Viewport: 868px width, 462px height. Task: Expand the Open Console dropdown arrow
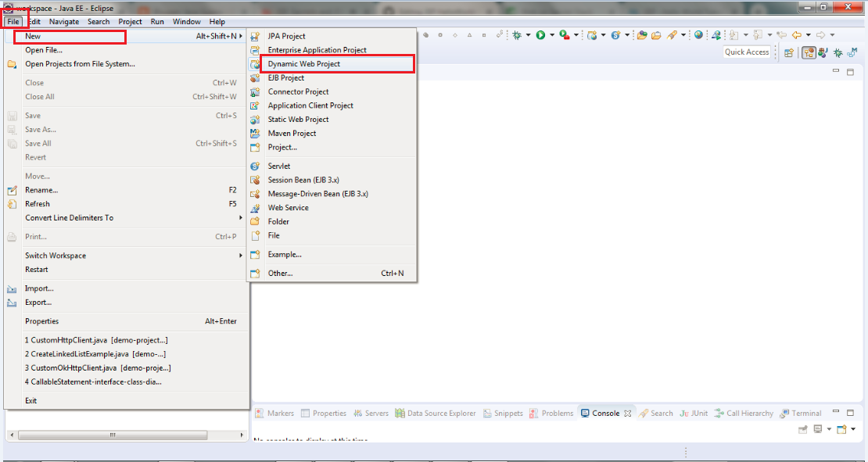pos(853,429)
